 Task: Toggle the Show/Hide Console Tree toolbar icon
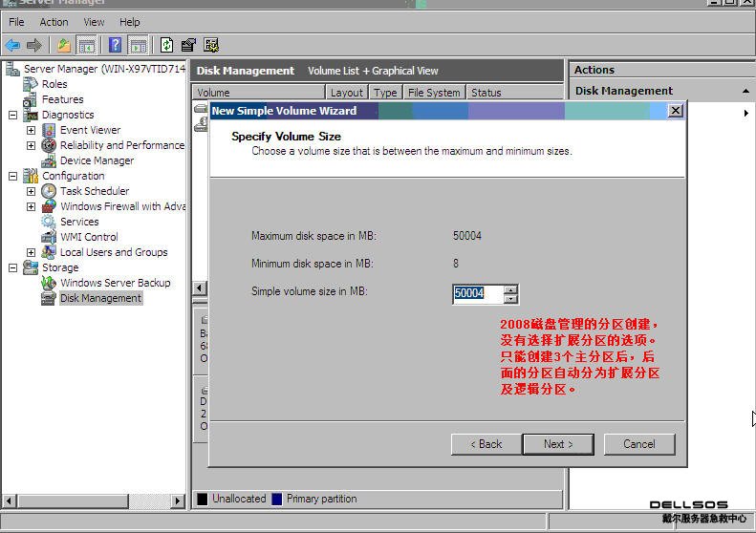click(x=87, y=46)
